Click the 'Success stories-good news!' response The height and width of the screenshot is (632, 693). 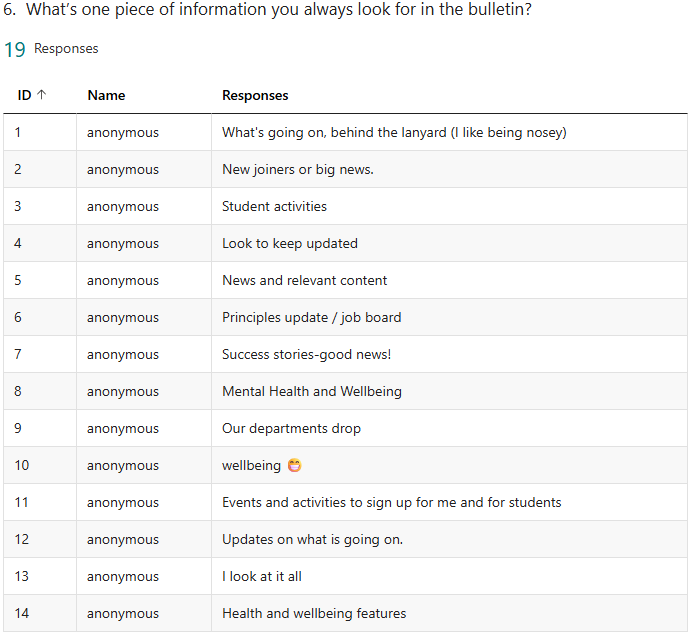tap(306, 354)
